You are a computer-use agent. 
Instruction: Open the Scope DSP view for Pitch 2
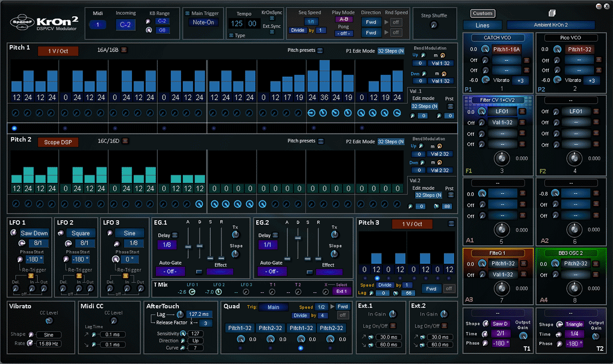58,142
